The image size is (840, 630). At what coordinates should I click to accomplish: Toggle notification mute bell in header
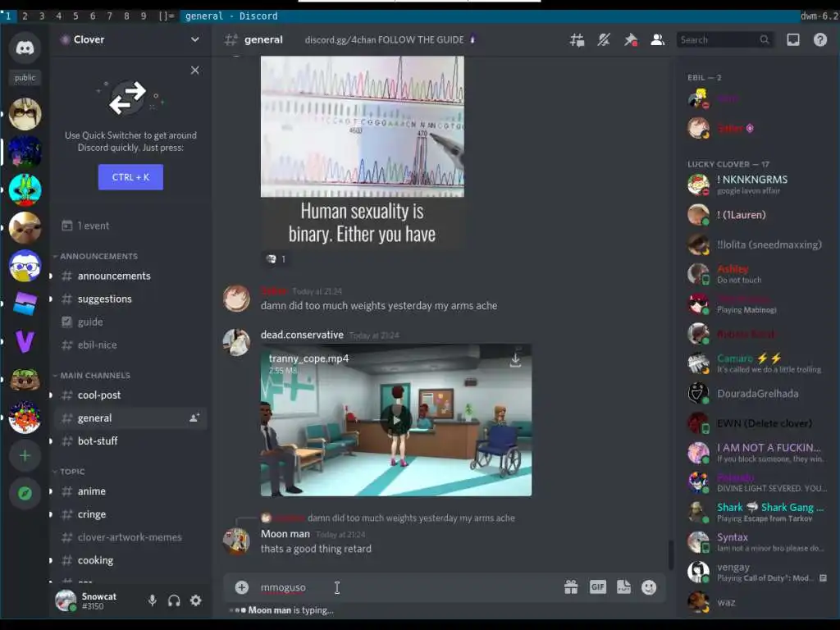(x=604, y=39)
